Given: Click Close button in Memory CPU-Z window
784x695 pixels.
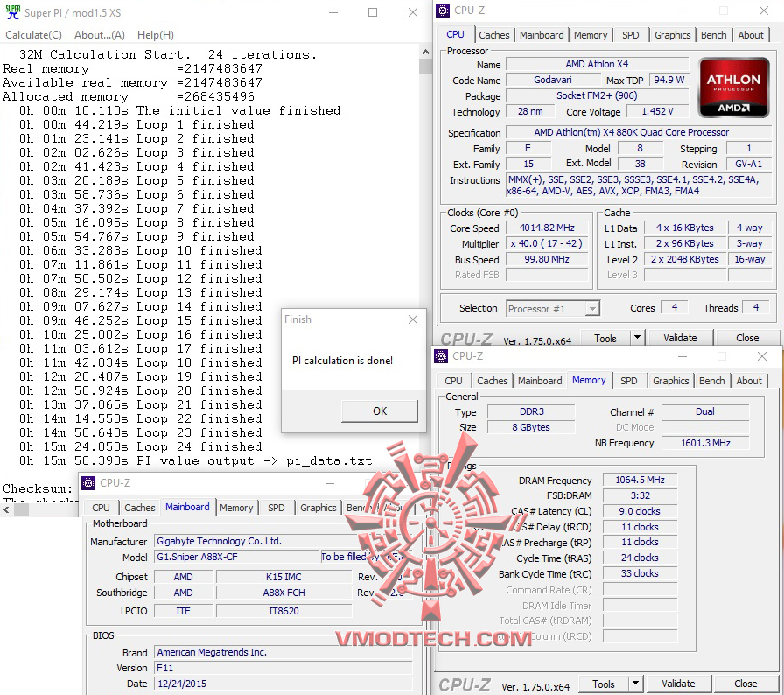Looking at the screenshot, I should (745, 684).
